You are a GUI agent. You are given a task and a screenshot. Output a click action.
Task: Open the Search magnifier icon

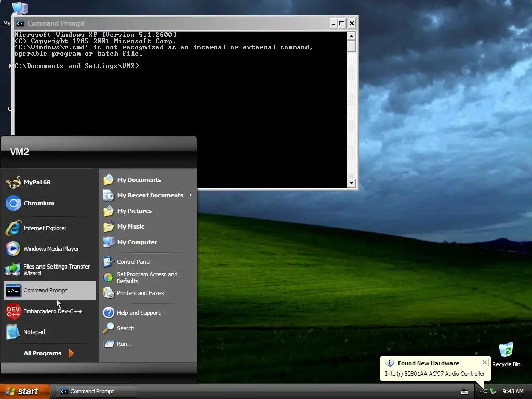(x=109, y=328)
